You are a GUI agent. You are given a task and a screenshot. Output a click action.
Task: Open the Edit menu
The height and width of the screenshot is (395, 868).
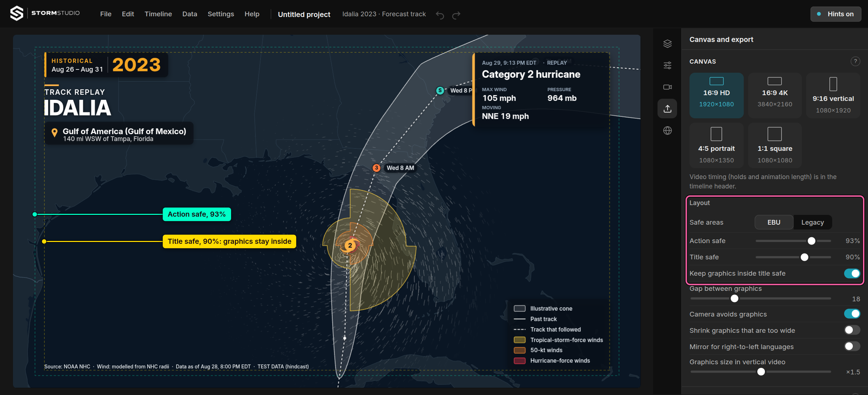tap(128, 14)
